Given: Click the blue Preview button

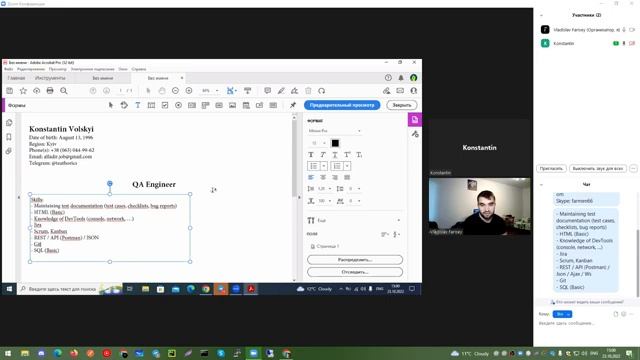Looking at the screenshot, I should pyautogui.click(x=342, y=105).
